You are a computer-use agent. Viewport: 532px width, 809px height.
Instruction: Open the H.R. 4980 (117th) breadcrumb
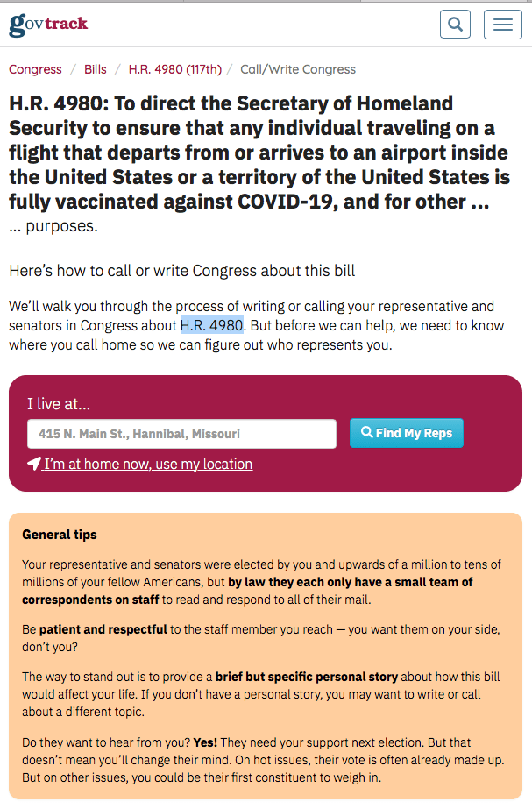point(174,69)
